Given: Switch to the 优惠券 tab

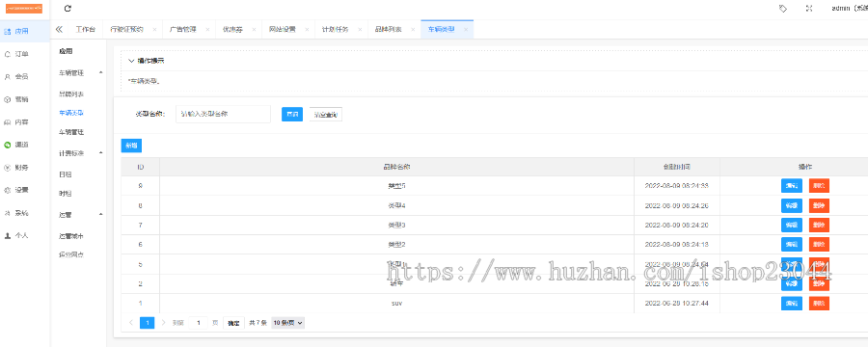Looking at the screenshot, I should point(232,29).
